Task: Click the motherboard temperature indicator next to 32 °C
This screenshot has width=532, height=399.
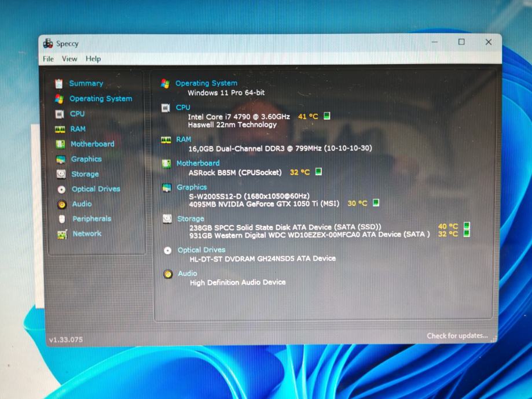Action: 318,171
